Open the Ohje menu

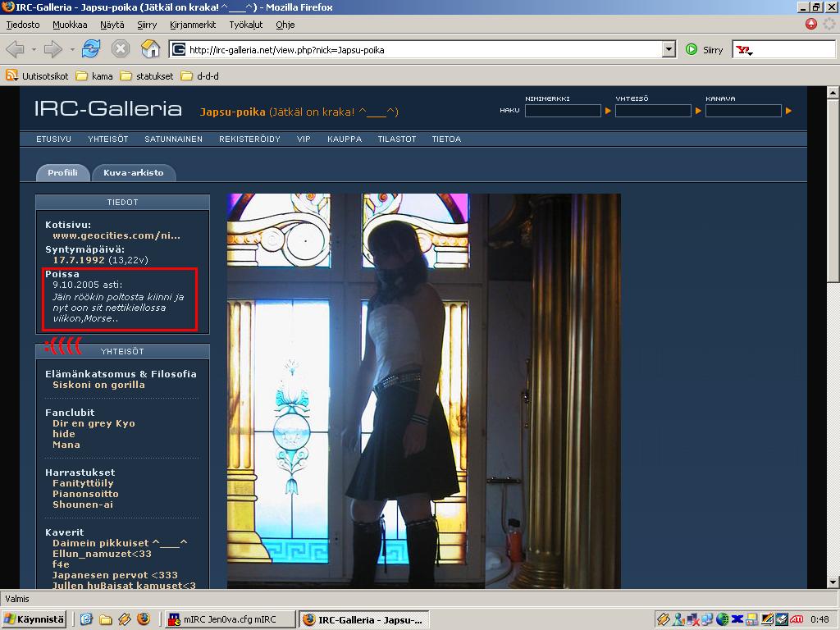click(x=285, y=25)
